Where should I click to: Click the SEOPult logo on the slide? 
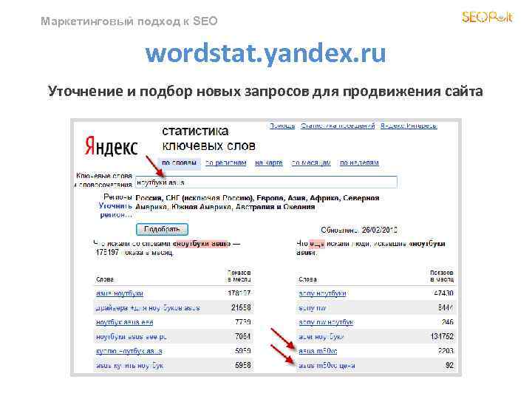487,16
